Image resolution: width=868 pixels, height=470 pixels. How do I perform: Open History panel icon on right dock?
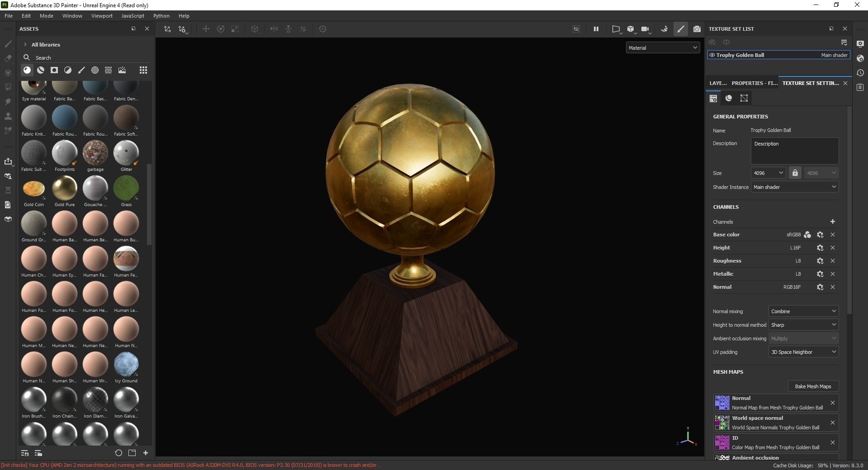tap(860, 73)
